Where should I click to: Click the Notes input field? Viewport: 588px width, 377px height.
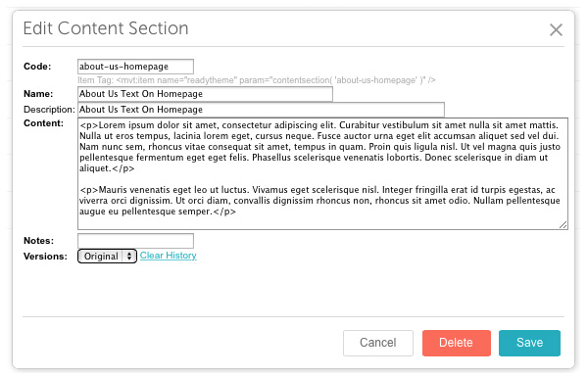135,241
